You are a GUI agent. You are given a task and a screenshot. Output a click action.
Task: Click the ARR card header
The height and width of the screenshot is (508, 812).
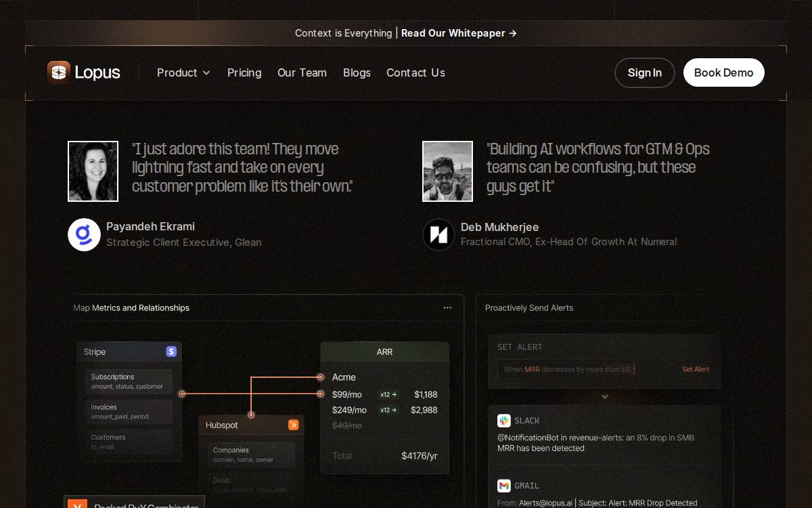click(x=384, y=352)
